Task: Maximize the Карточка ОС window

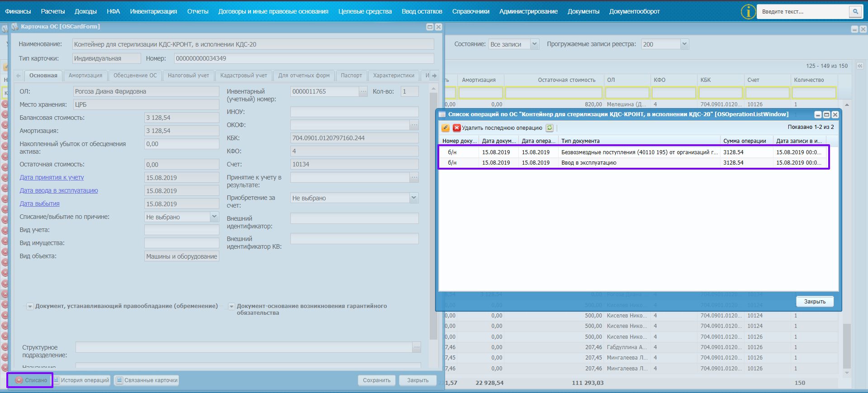Action: (x=430, y=27)
